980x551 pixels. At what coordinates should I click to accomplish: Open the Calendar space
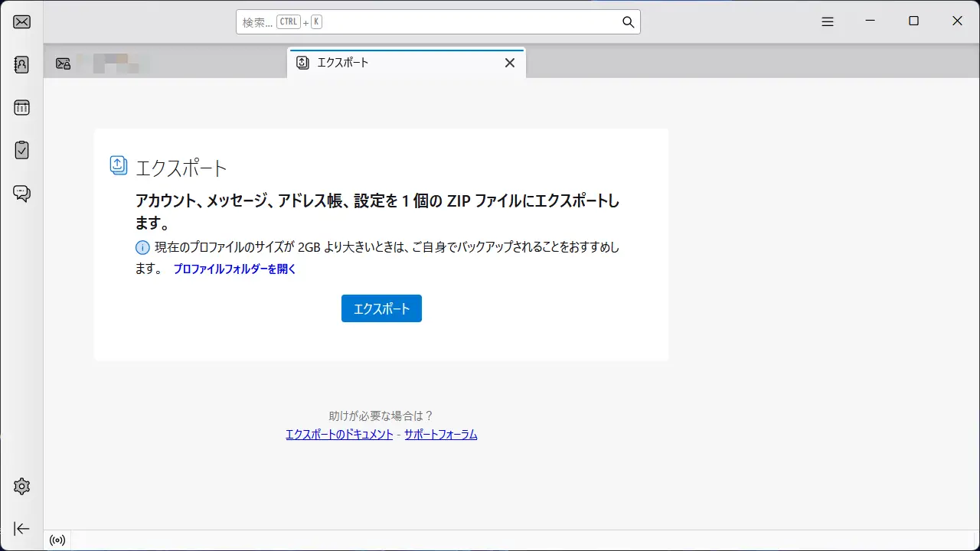click(x=21, y=107)
